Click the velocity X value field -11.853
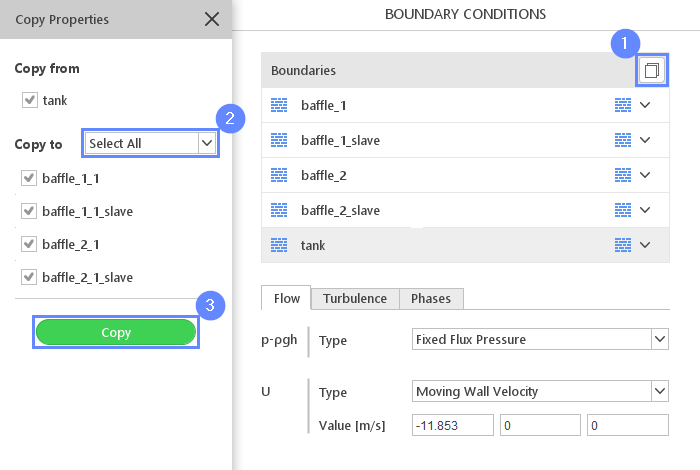This screenshot has width=700, height=470. tap(453, 425)
